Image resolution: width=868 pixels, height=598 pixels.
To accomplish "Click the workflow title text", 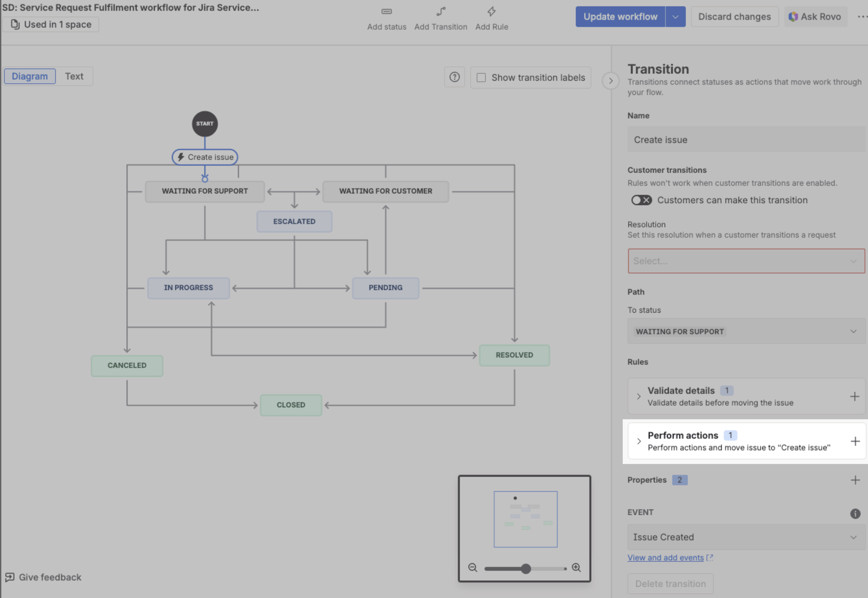I will tap(131, 7).
